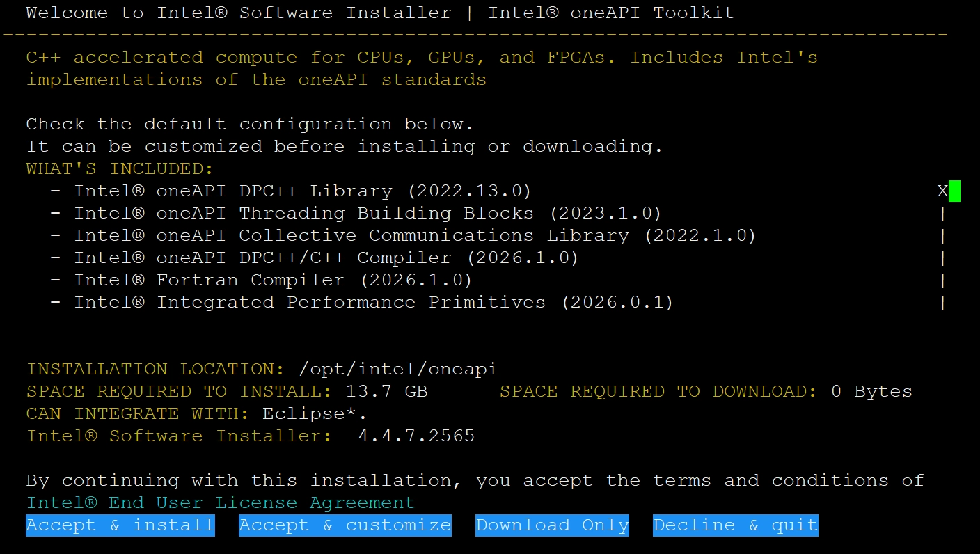
Task: Click the scrollbar track beside Fortran Compiler row
Action: (943, 280)
